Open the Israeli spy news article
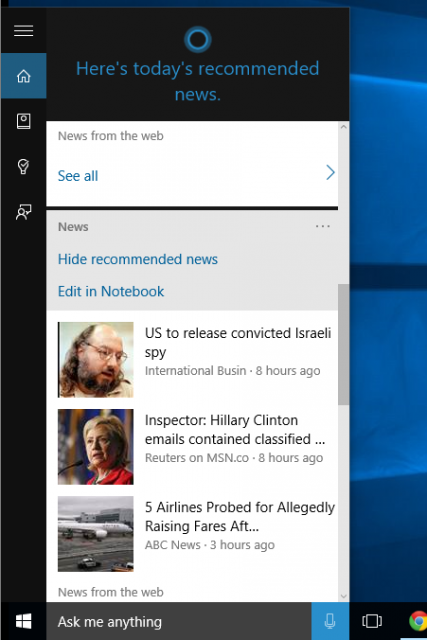The image size is (427, 640). click(x=238, y=342)
